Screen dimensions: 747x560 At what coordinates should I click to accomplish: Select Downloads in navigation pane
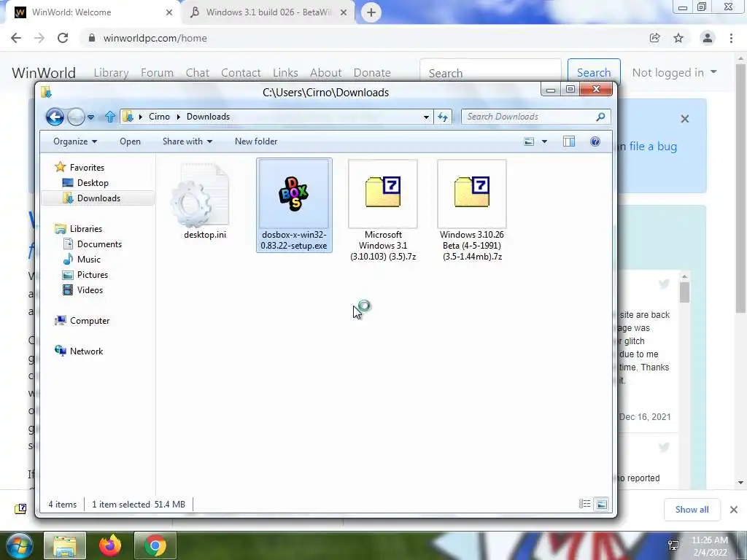point(98,198)
